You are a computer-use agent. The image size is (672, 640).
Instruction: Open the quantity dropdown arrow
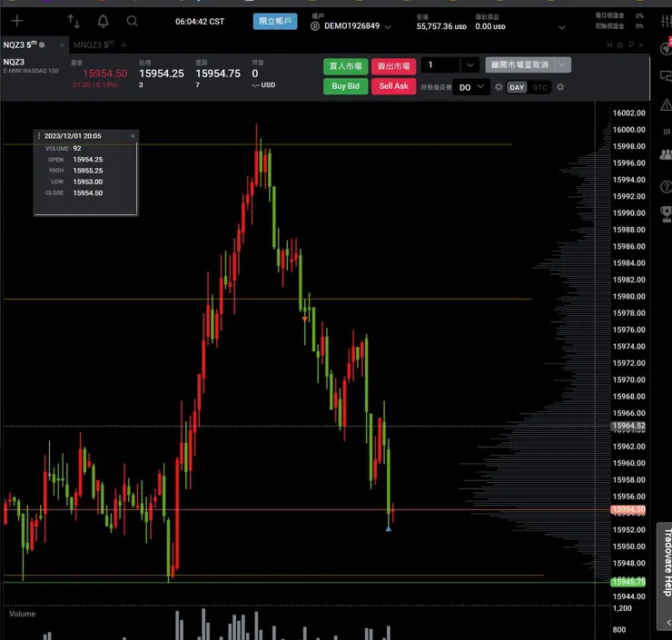(x=469, y=65)
